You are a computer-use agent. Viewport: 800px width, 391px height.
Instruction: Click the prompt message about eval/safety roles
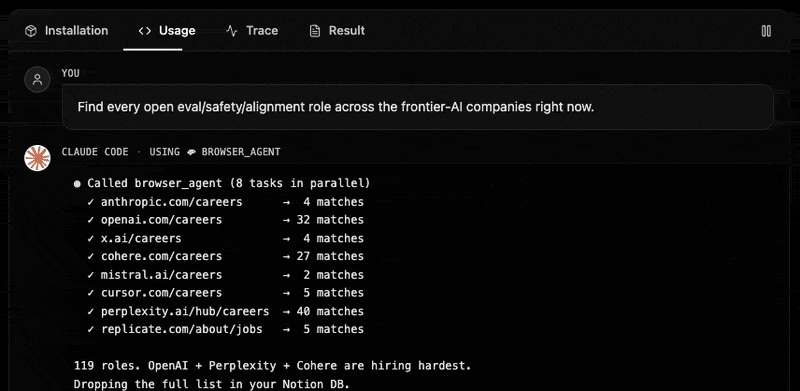417,107
